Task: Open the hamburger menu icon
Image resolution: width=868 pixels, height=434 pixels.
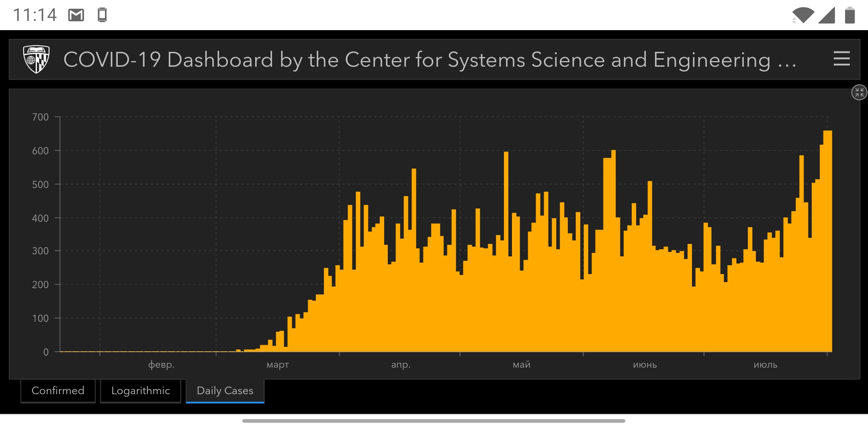Action: coord(841,59)
